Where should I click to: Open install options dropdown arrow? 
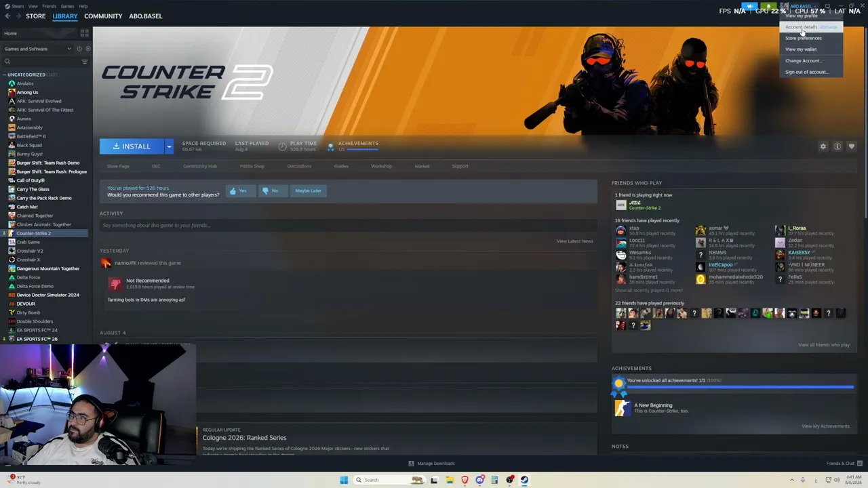[x=169, y=146]
